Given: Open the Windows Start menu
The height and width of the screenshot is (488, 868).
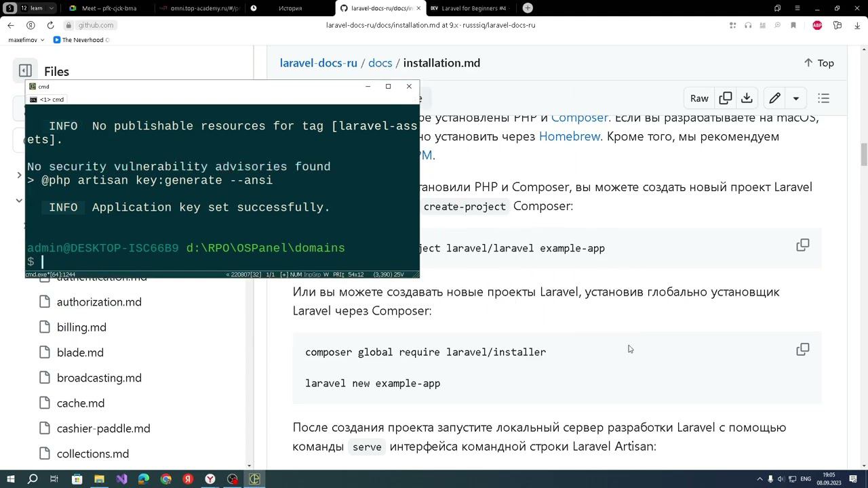Looking at the screenshot, I should [10, 479].
